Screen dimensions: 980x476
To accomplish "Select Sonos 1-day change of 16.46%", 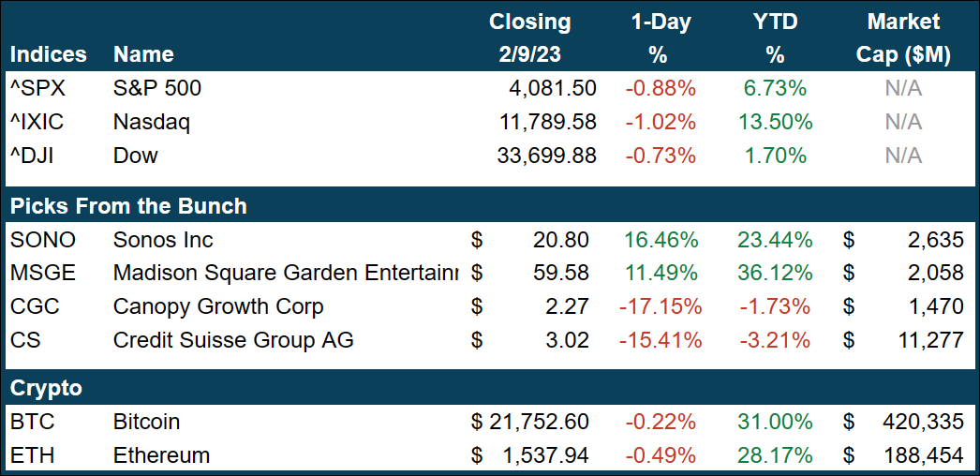I will 661,241.
